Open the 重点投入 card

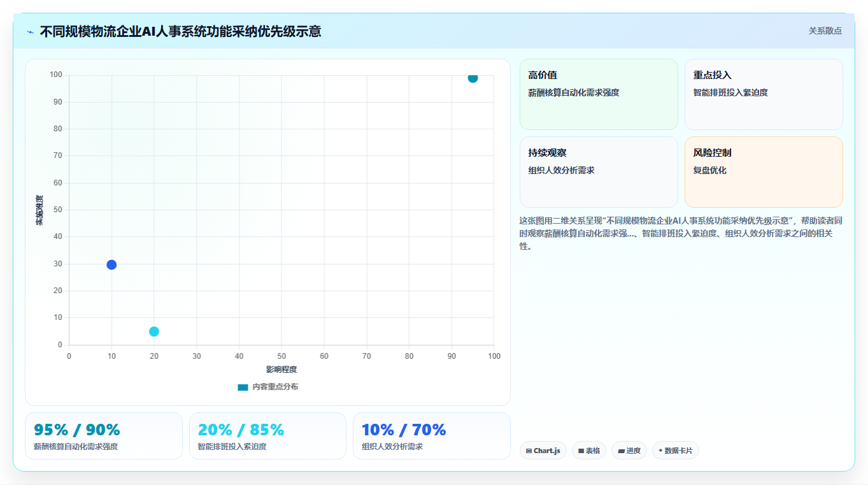click(x=764, y=94)
